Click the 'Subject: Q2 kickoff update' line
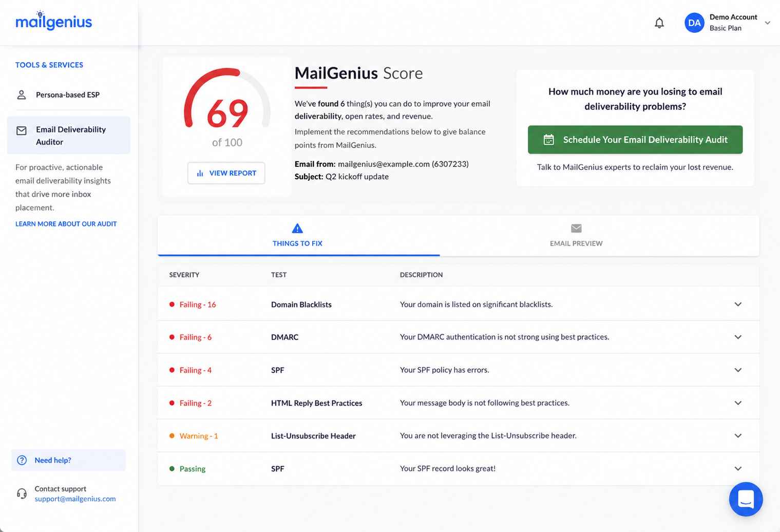The height and width of the screenshot is (532, 780). click(x=341, y=177)
